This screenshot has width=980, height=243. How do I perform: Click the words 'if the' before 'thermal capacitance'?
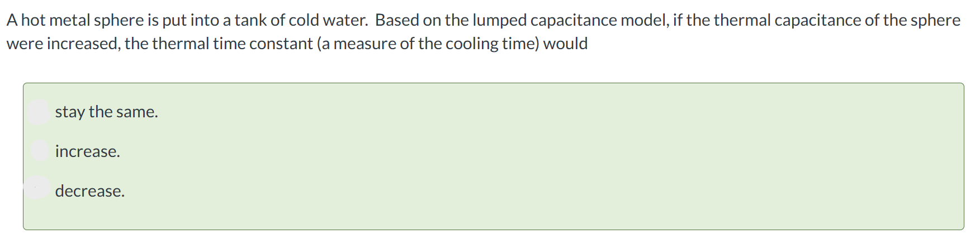click(x=691, y=20)
